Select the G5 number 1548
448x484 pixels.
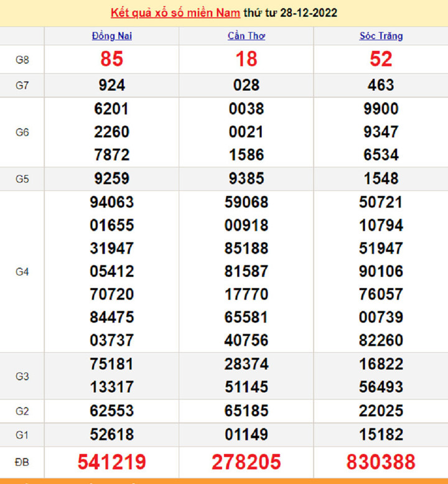381,179
